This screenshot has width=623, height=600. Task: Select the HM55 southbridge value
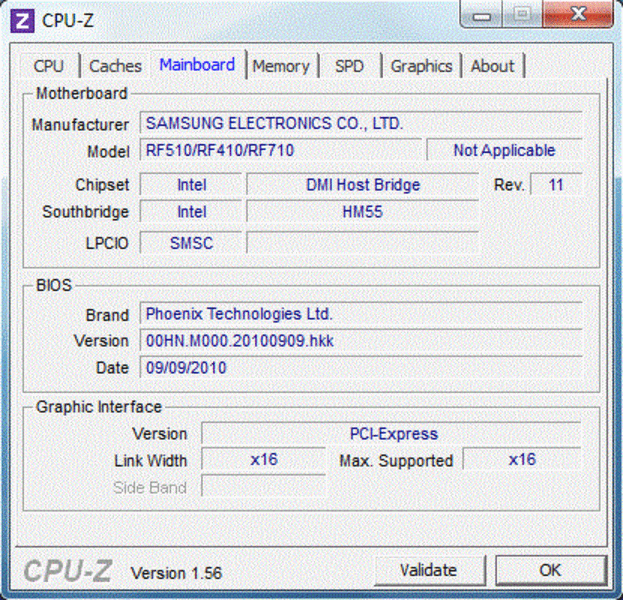363,212
